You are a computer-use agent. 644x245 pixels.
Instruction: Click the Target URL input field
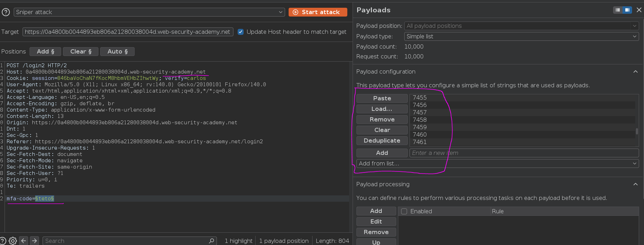tap(128, 32)
